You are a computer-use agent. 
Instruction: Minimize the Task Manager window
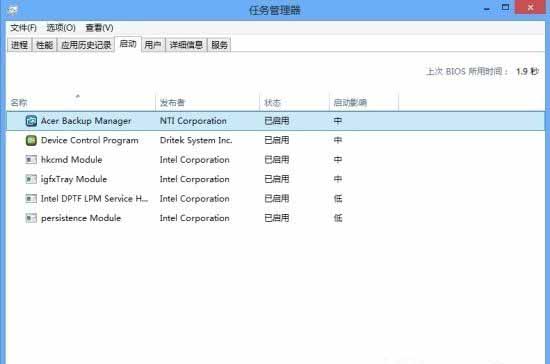[487, 9]
